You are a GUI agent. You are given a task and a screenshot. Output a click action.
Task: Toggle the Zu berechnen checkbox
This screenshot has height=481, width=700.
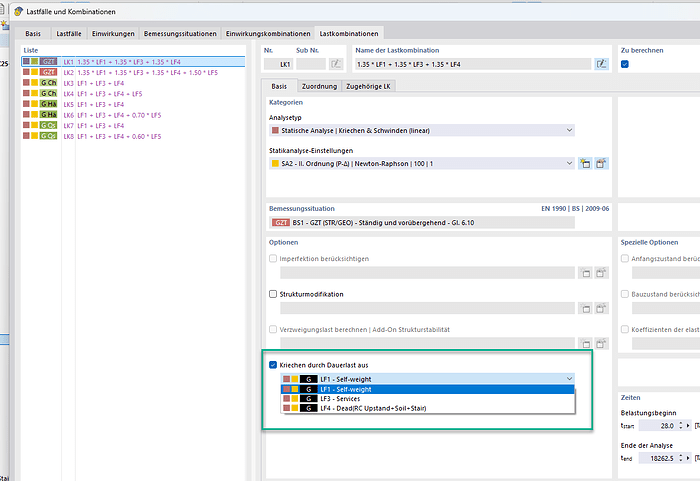click(625, 64)
